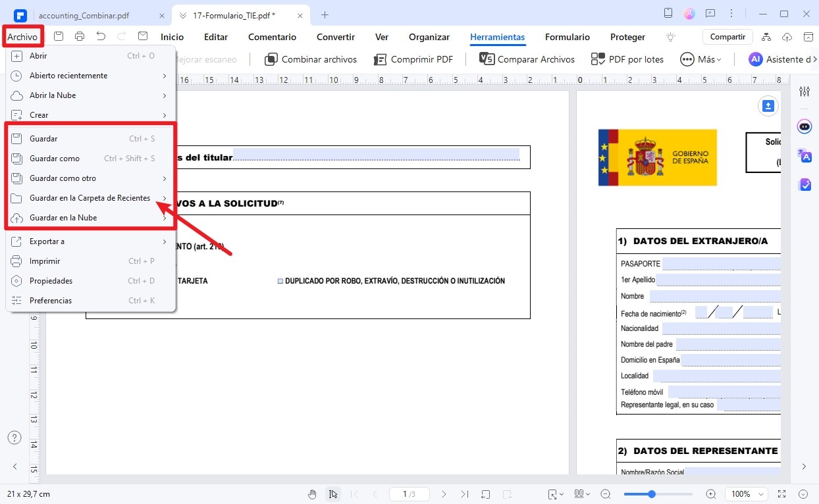Choose Preferencias from the menu
Viewport: 819px width, 504px height.
tap(90, 301)
